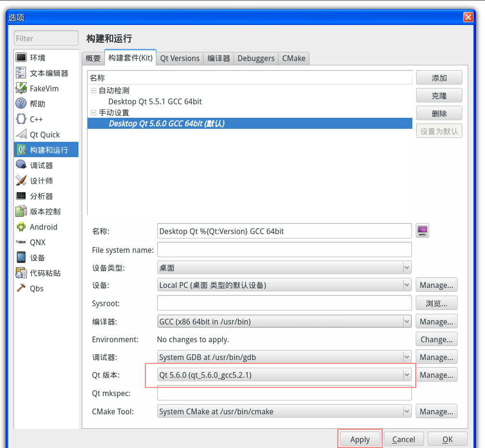485x448 pixels.
Task: Open the 设备类型 dropdown showing 桌面
Action: (284, 268)
